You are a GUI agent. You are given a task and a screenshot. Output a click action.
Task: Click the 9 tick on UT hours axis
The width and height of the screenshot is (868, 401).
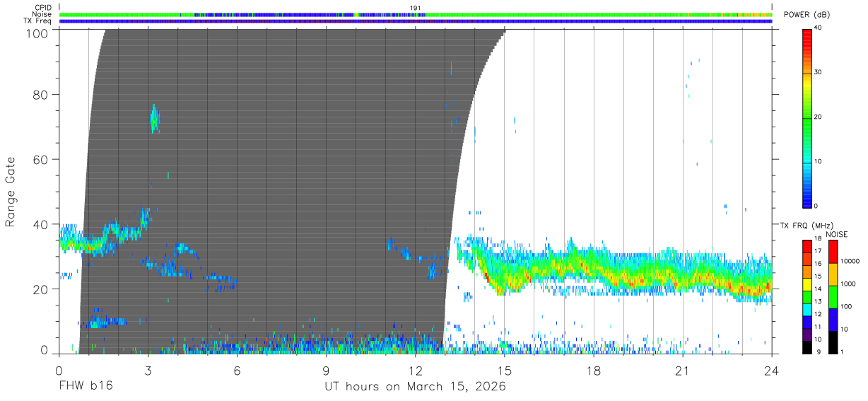[326, 370]
